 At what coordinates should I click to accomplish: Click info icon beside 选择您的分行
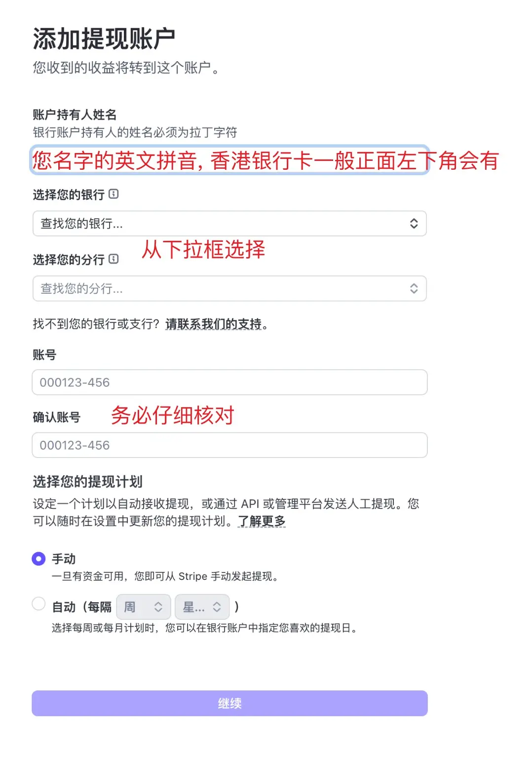[114, 259]
